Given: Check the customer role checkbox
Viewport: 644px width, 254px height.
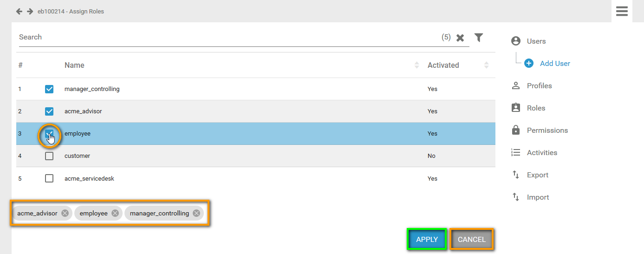Looking at the screenshot, I should pos(49,156).
